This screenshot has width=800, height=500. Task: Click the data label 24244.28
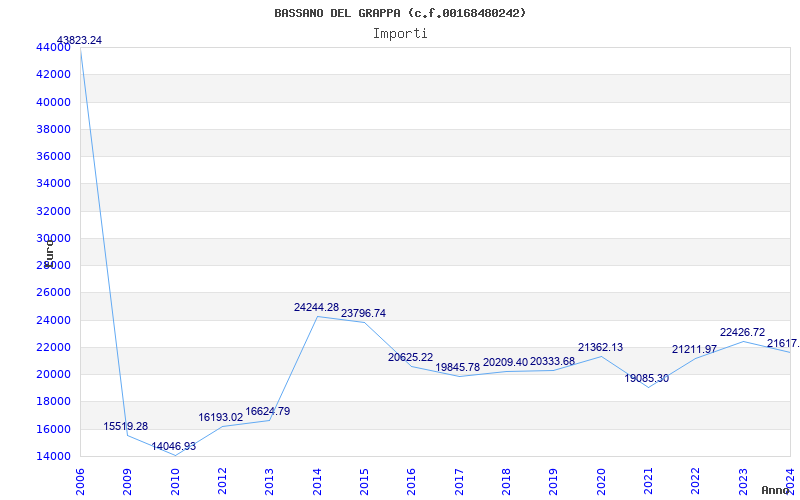[x=316, y=308]
